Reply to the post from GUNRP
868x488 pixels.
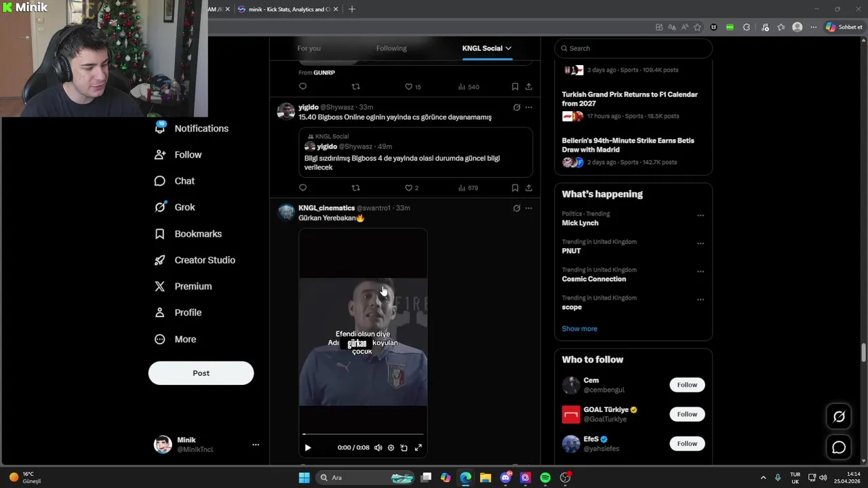(x=303, y=87)
